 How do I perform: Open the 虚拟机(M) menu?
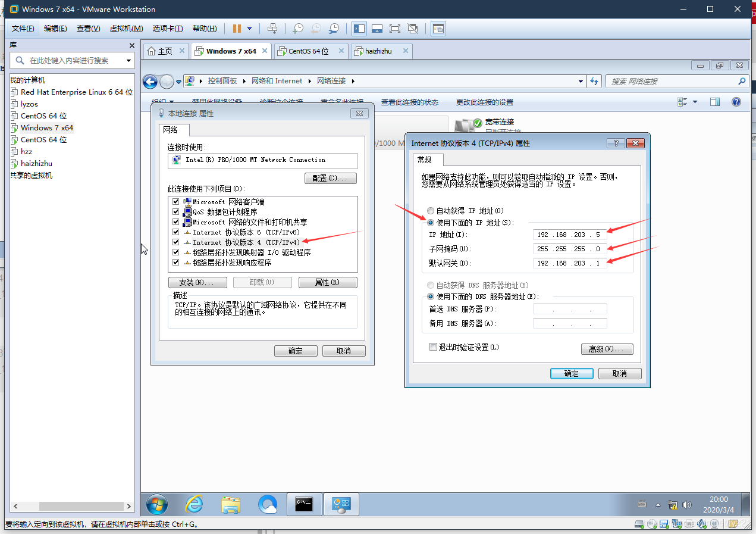[126, 29]
